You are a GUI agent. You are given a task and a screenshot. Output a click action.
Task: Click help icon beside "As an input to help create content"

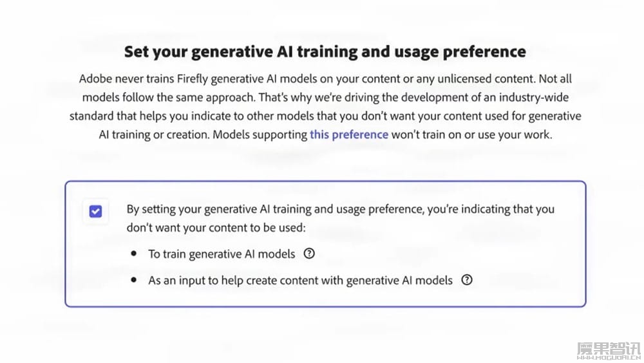467,280
